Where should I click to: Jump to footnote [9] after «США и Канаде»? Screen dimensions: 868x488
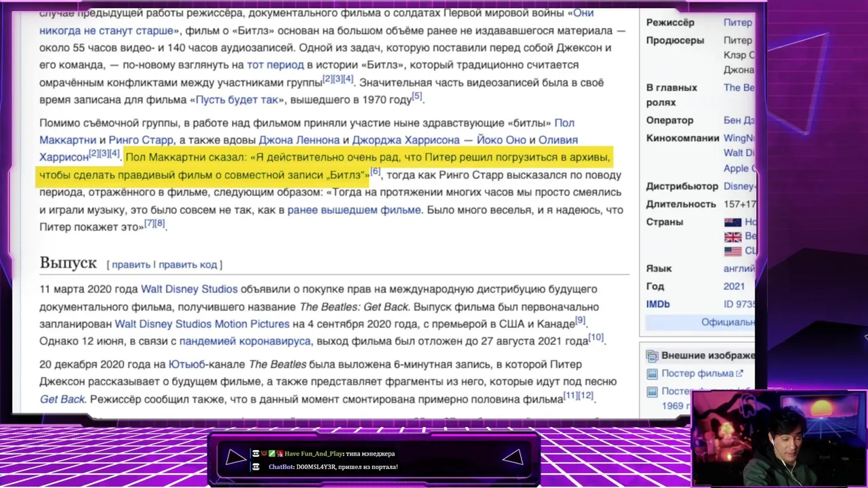580,321
